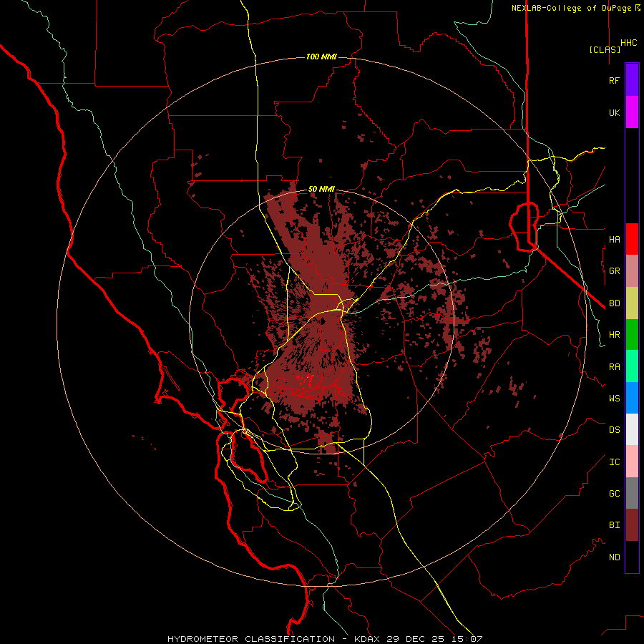Image resolution: width=644 pixels, height=644 pixels.
Task: Click the BD yellow legend swatch
Action: [x=632, y=303]
